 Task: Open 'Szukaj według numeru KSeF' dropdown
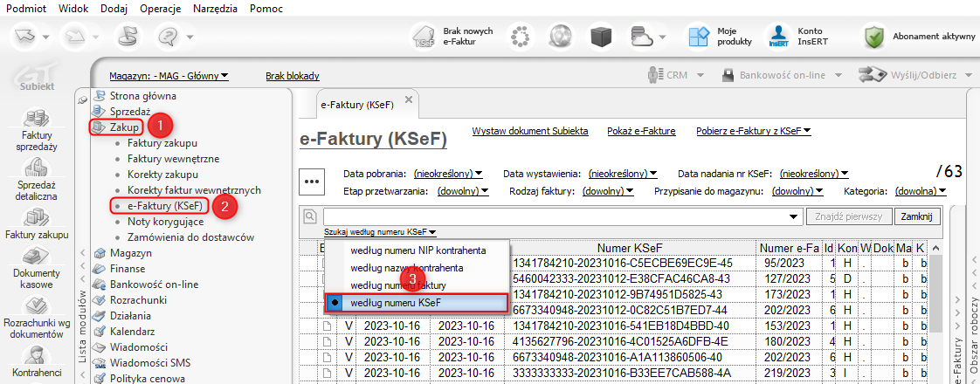tap(380, 232)
